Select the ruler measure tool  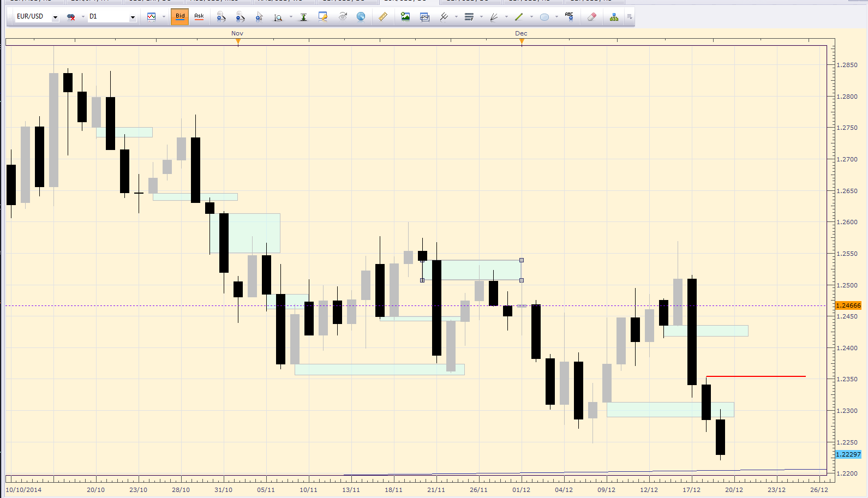click(383, 17)
